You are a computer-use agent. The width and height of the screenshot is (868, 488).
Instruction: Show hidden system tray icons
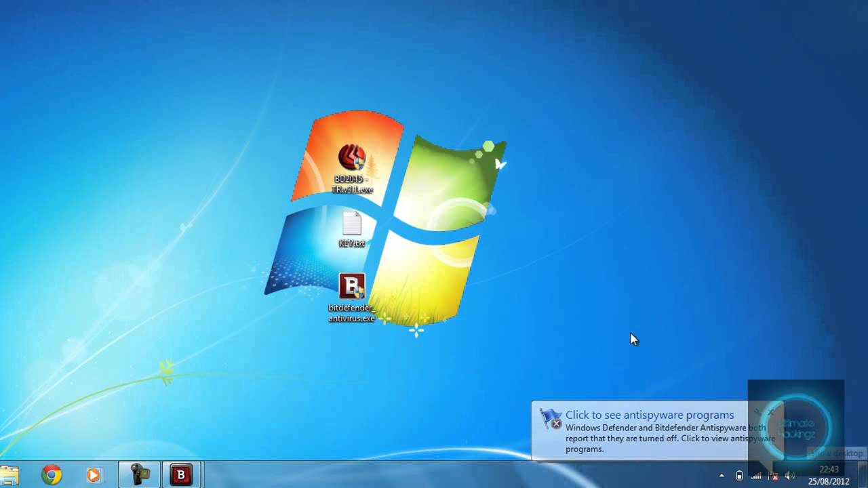tap(722, 476)
